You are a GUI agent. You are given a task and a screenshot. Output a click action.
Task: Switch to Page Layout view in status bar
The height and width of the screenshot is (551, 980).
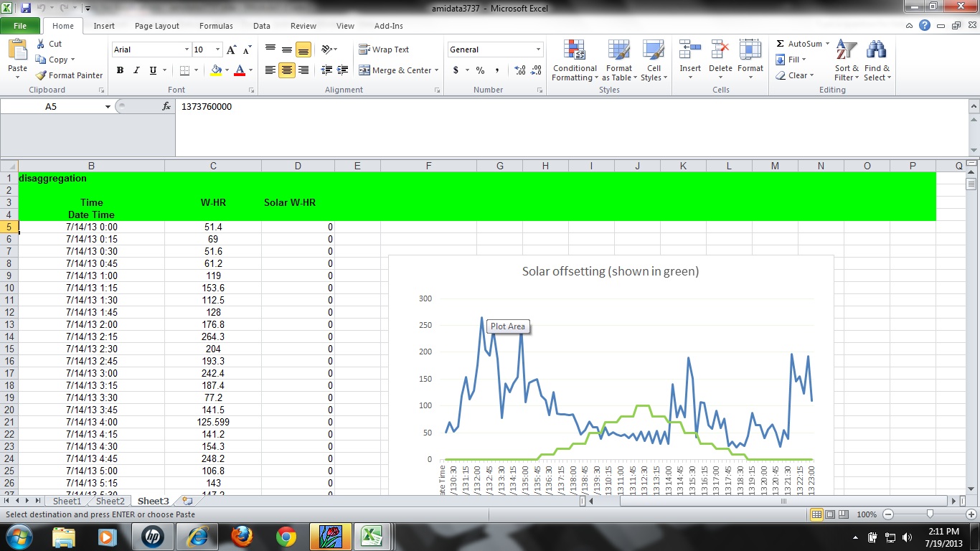click(831, 514)
